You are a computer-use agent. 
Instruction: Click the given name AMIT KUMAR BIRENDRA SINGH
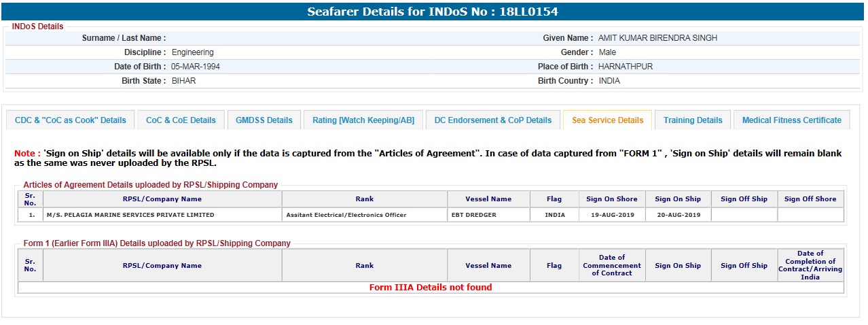point(657,38)
